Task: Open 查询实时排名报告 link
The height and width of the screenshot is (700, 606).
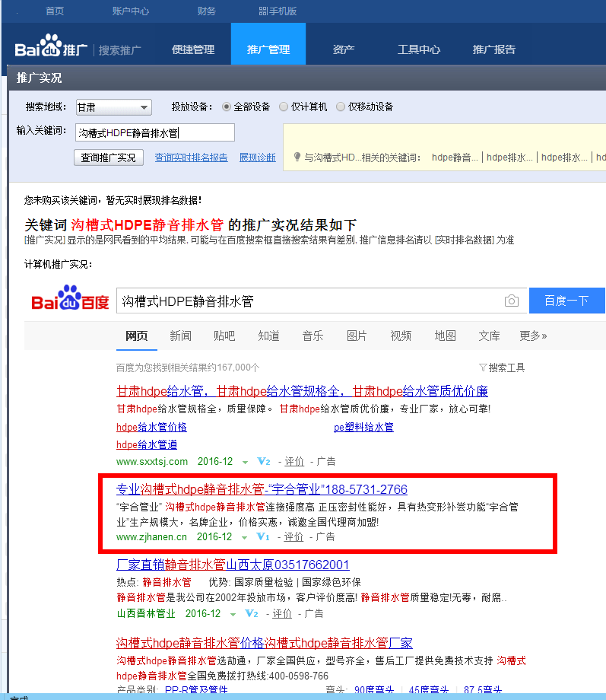Action: tap(191, 157)
